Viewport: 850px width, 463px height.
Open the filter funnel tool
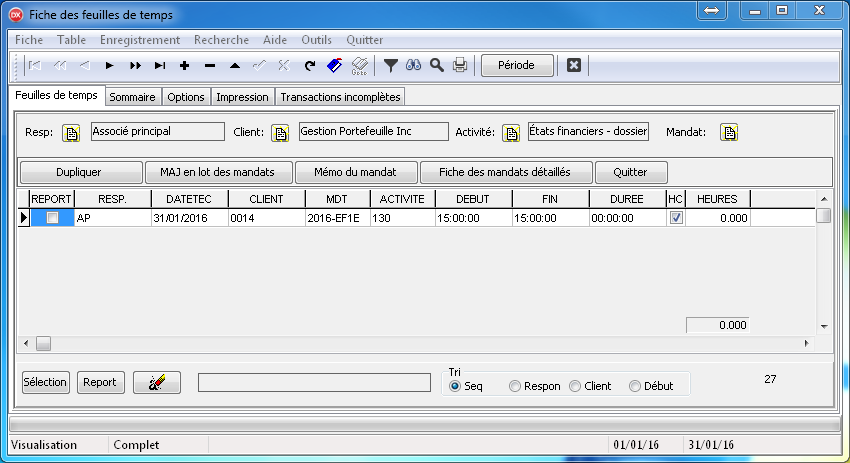391,66
